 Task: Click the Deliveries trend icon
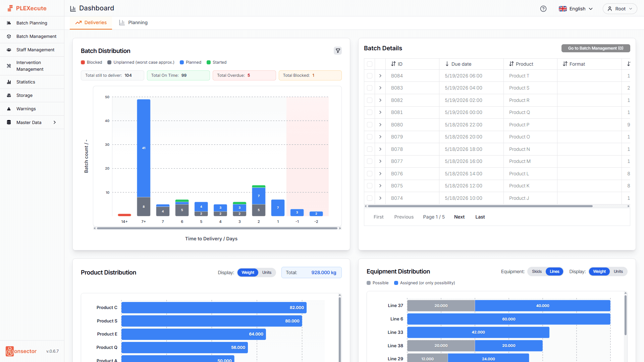tap(78, 22)
